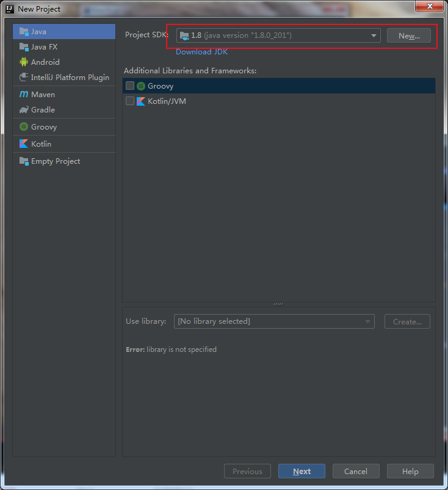Choose the Kotlin project type
The width and height of the screenshot is (448, 490).
coord(64,144)
